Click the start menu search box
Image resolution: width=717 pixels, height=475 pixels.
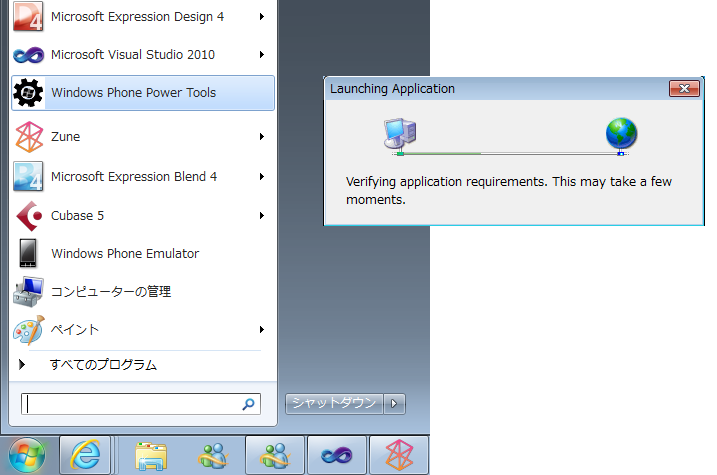click(141, 404)
